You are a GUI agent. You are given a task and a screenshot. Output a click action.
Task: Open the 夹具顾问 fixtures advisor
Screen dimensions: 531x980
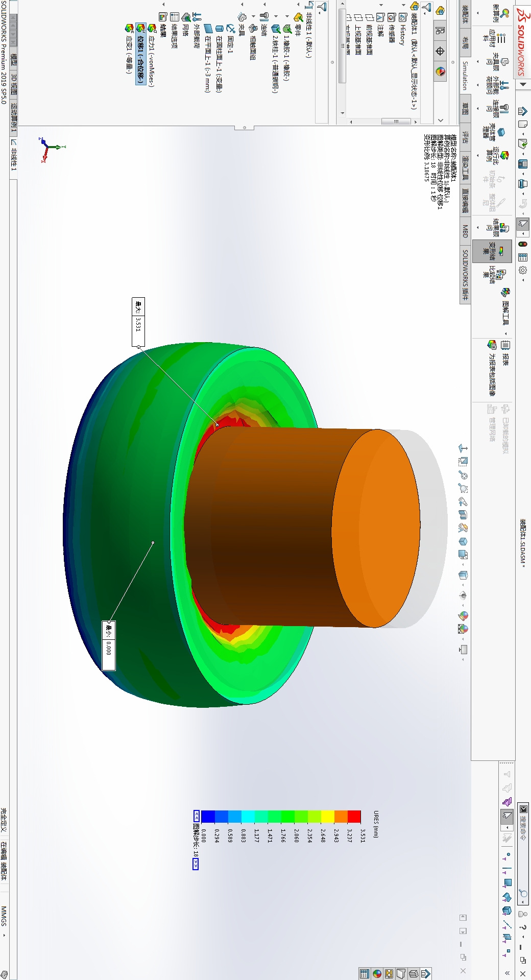click(x=498, y=62)
